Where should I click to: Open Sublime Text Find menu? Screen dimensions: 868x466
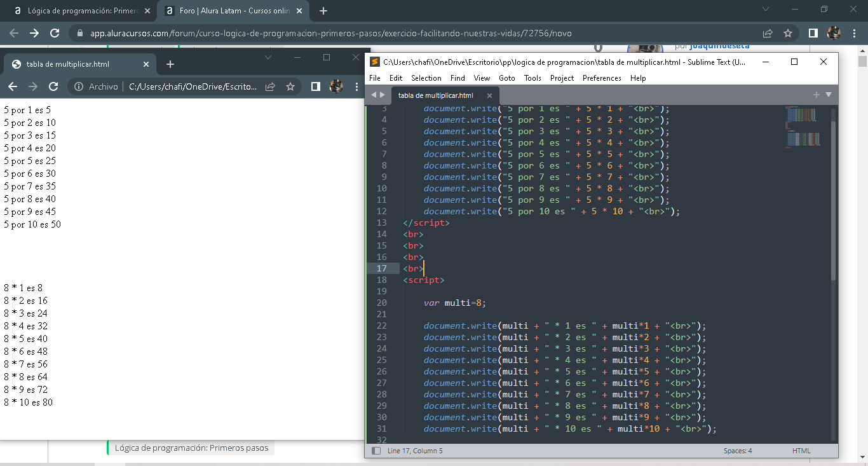[458, 78]
